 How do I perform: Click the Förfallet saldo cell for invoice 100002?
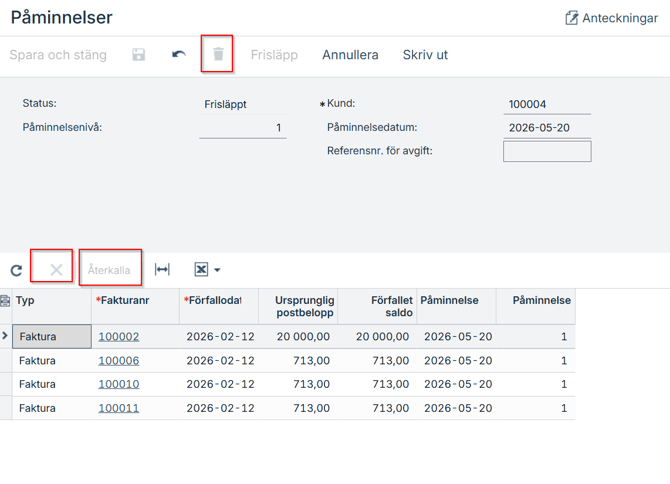pyautogui.click(x=377, y=337)
